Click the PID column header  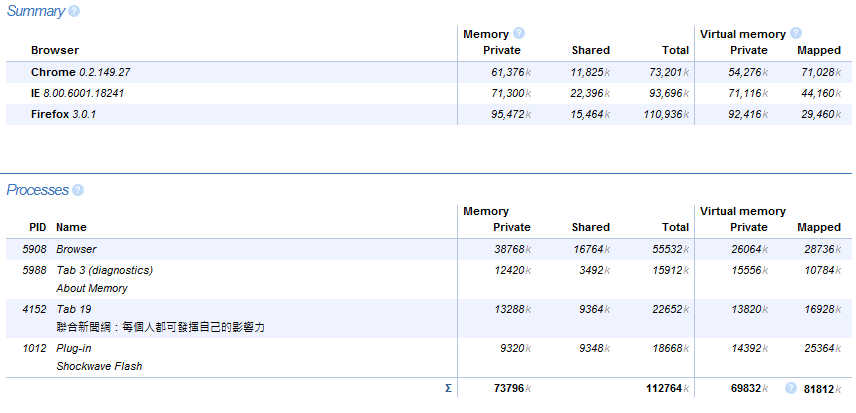pos(38,227)
